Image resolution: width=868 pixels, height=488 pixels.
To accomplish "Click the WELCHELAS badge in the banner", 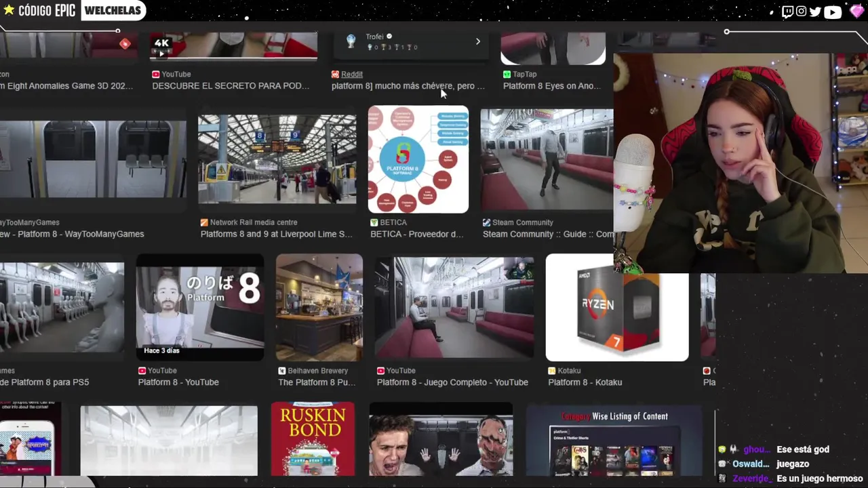I will coord(113,10).
